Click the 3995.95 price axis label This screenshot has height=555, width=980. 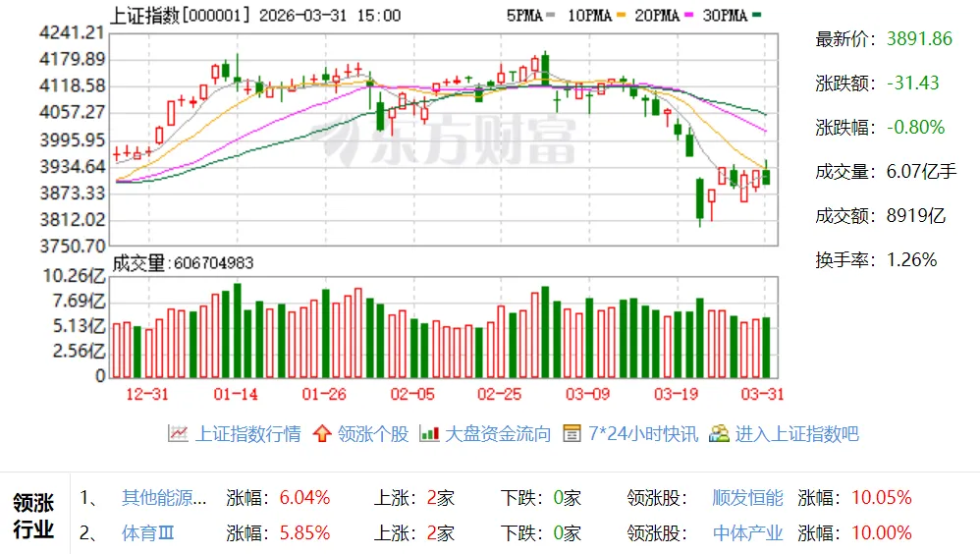point(73,140)
